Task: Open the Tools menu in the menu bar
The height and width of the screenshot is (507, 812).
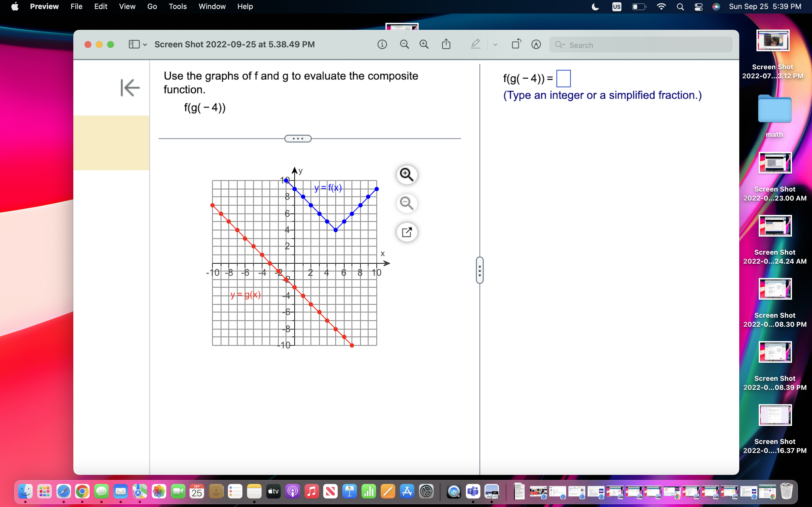Action: pyautogui.click(x=178, y=6)
